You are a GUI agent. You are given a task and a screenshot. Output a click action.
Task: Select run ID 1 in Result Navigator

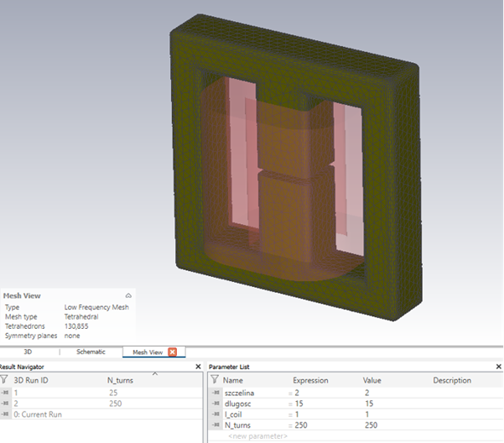click(16, 392)
